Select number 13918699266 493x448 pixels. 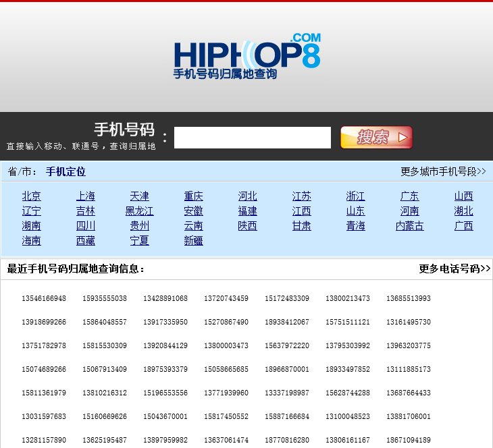point(44,322)
